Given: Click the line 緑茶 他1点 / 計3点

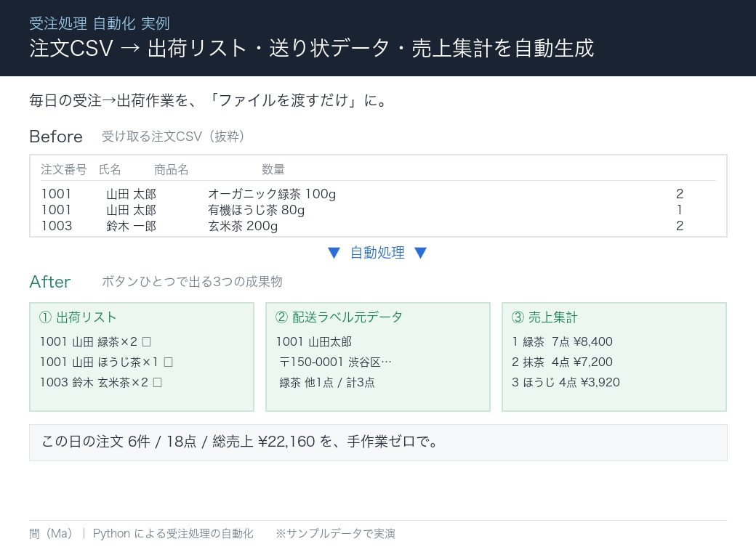Looking at the screenshot, I should 327,383.
